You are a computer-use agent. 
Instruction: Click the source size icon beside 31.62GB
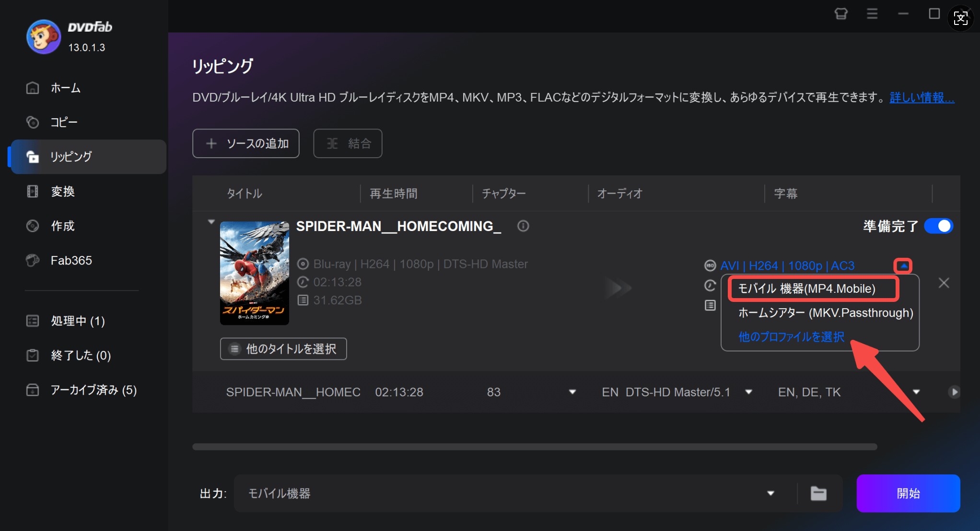pyautogui.click(x=303, y=300)
